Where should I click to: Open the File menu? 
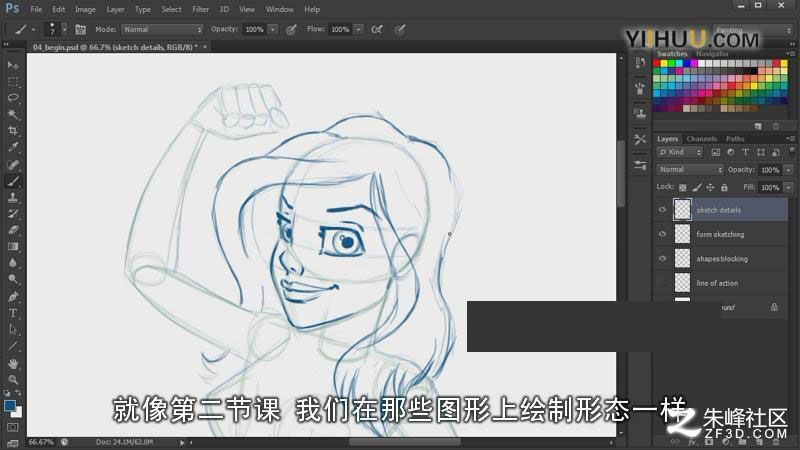click(36, 9)
